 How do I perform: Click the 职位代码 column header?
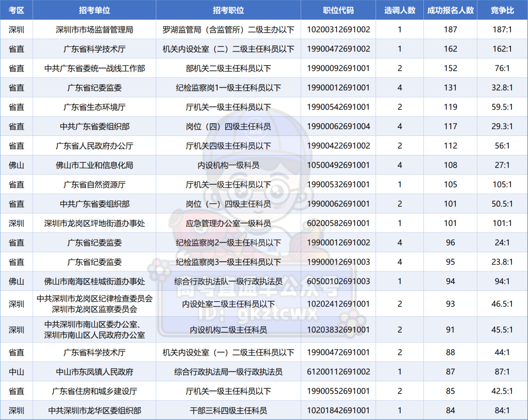(338, 10)
